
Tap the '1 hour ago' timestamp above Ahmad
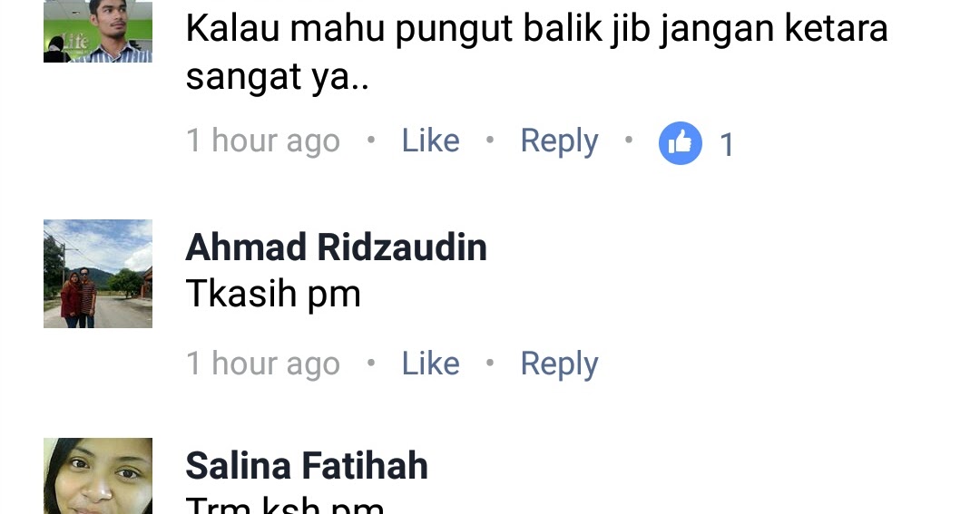tap(263, 141)
